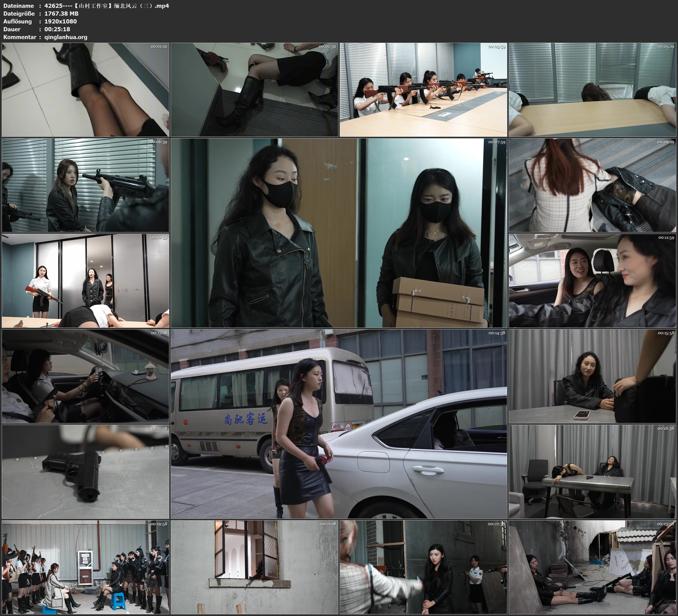Click the thumbnail timestamped 00:01:19
This screenshot has height=616, width=678.
click(85, 89)
